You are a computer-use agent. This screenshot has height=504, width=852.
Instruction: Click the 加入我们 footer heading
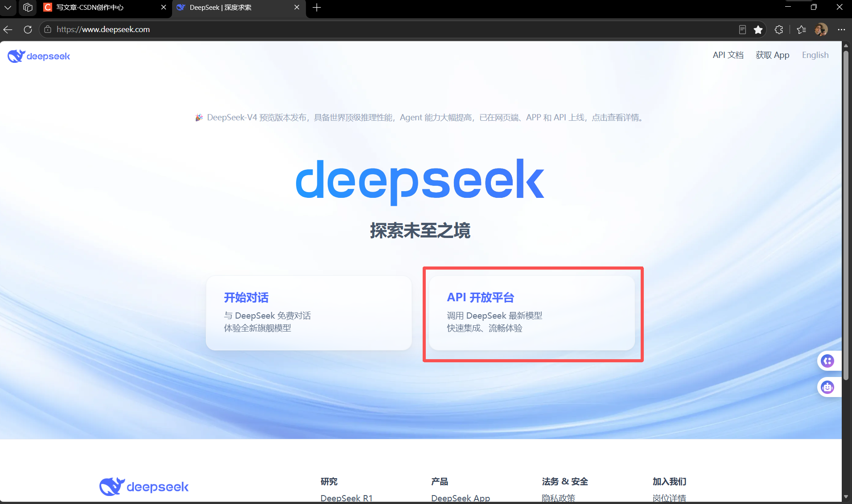(669, 481)
